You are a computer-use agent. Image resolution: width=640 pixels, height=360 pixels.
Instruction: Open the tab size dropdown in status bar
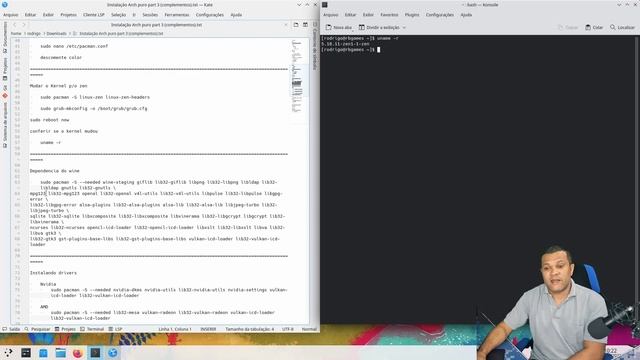tap(250, 329)
